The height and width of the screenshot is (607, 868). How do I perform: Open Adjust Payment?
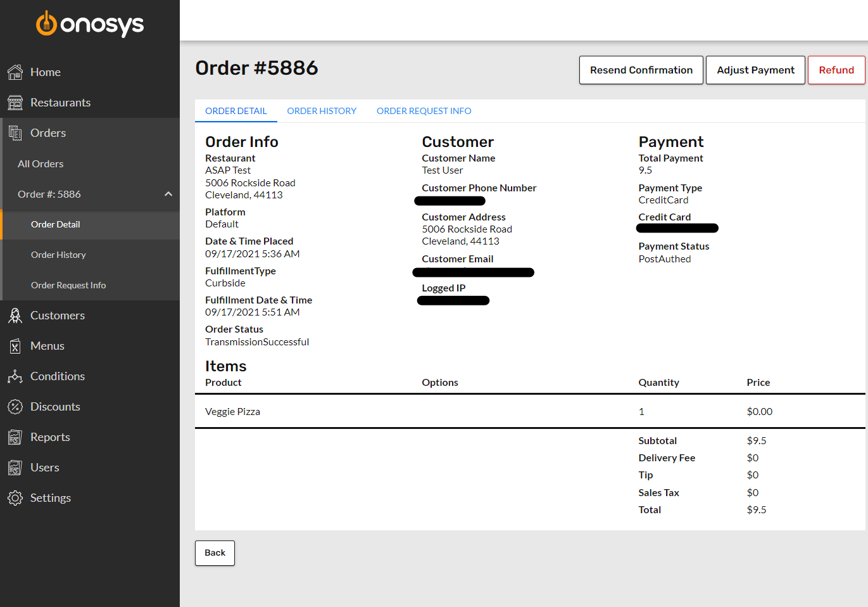[x=755, y=70]
